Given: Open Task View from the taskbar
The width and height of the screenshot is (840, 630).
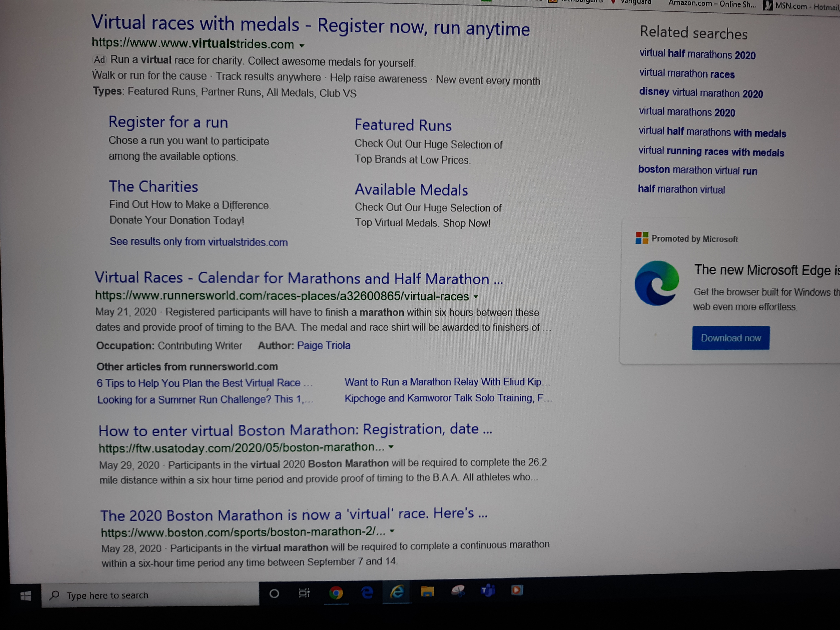Looking at the screenshot, I should tap(304, 593).
